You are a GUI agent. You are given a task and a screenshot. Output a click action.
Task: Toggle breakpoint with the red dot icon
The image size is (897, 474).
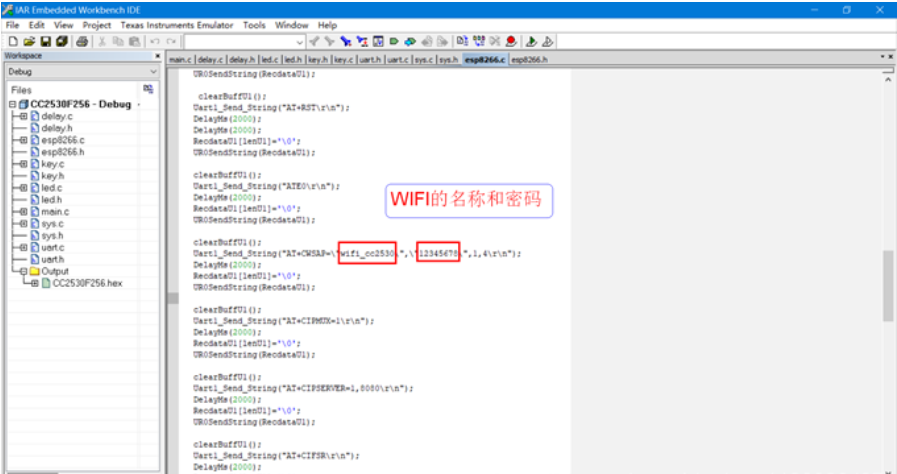coord(511,41)
